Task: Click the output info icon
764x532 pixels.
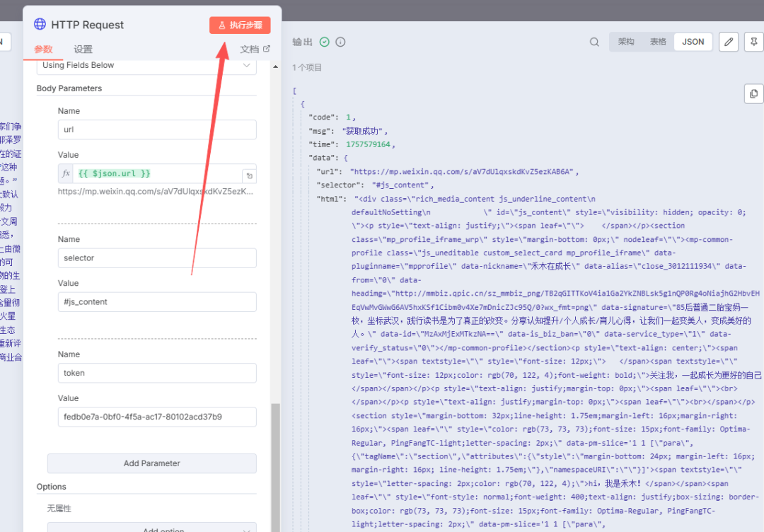Action: point(340,42)
